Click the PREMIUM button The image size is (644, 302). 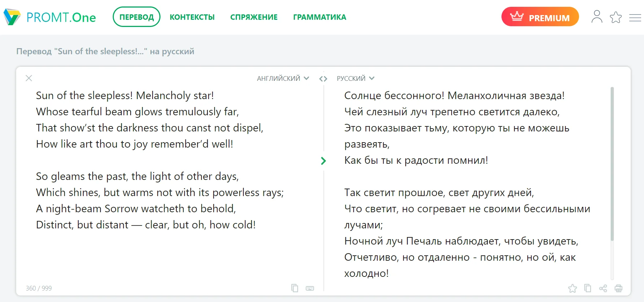pyautogui.click(x=540, y=17)
